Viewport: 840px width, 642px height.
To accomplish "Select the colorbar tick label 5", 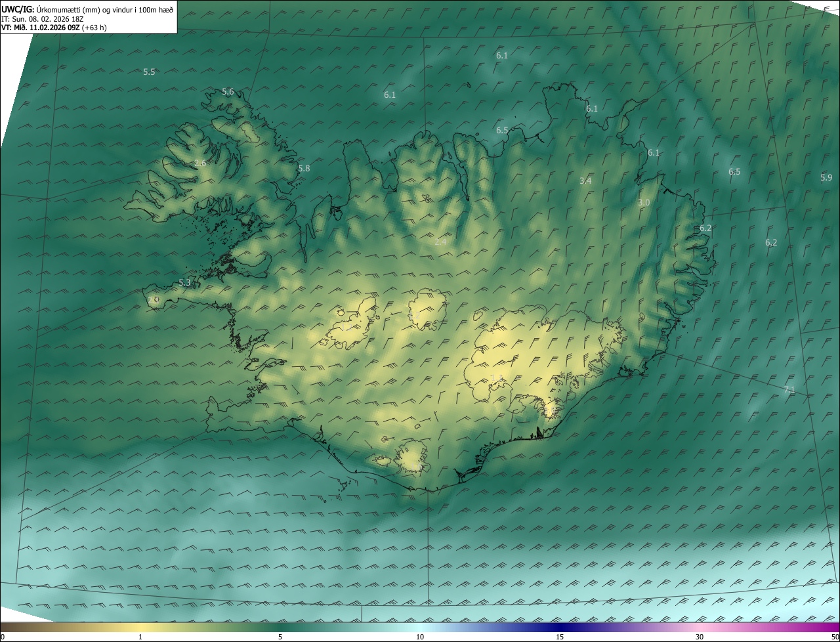I will tap(280, 637).
